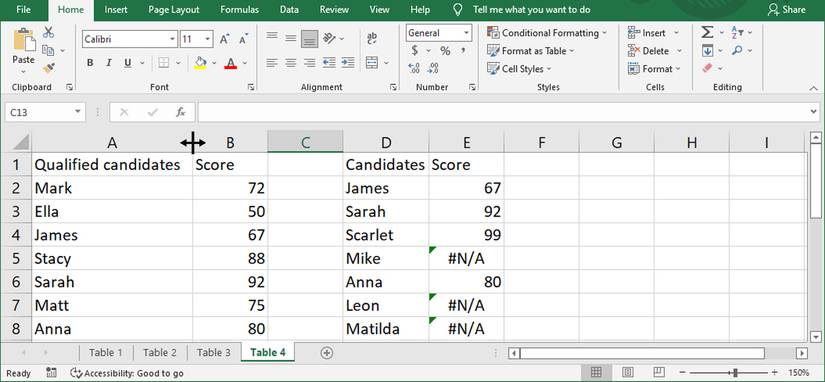
Task: Click the Clear eraser icon
Action: pyautogui.click(x=707, y=68)
